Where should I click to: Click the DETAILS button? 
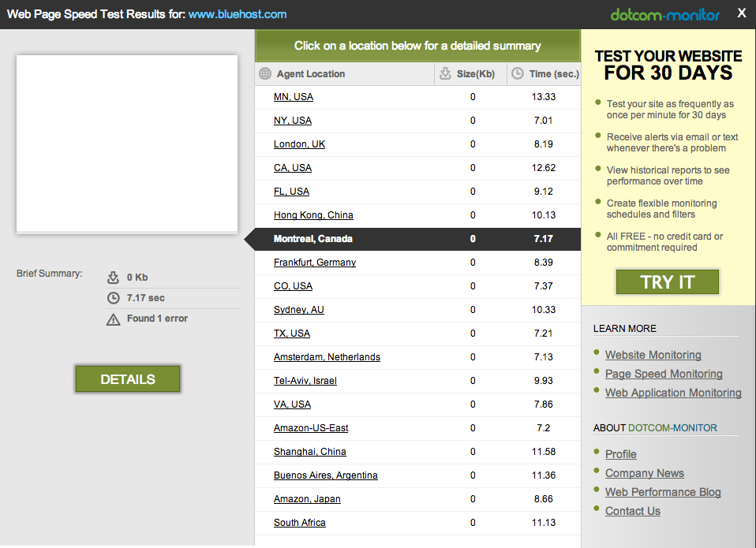click(128, 379)
